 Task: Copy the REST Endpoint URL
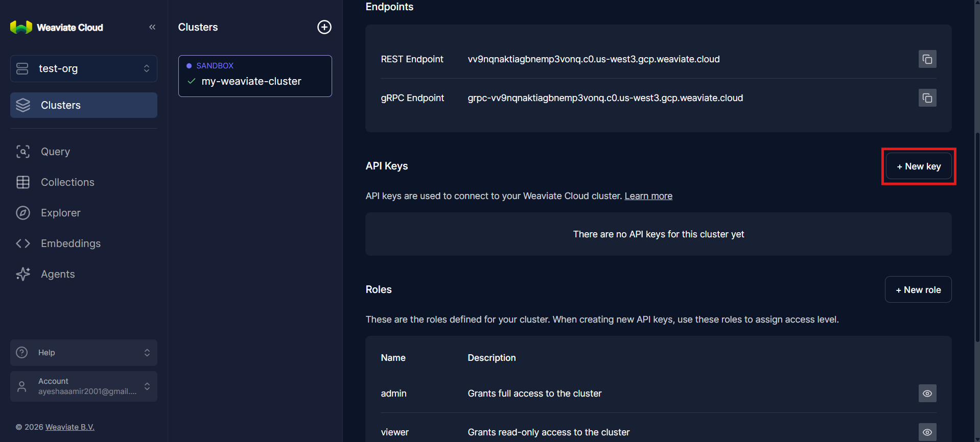pyautogui.click(x=927, y=59)
